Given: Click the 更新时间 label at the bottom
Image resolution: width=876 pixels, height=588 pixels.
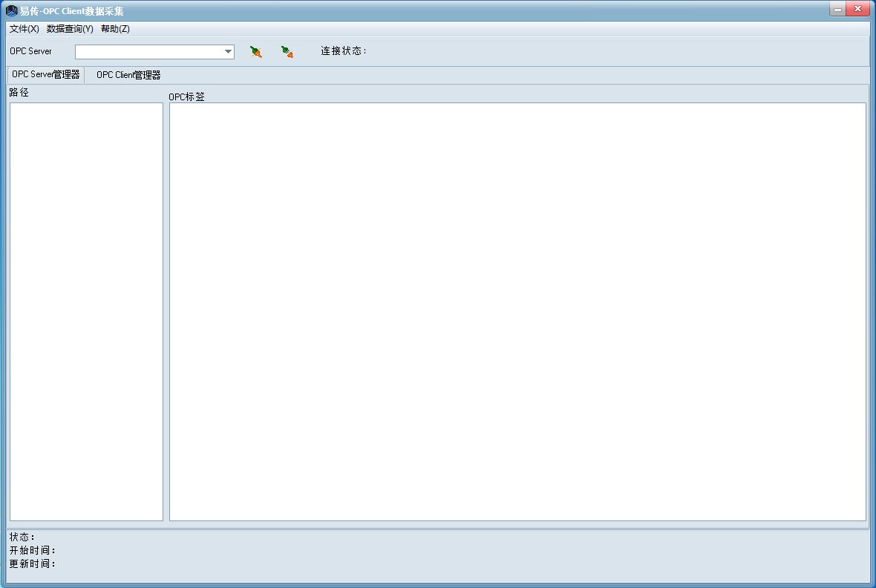Looking at the screenshot, I should click(x=32, y=563).
